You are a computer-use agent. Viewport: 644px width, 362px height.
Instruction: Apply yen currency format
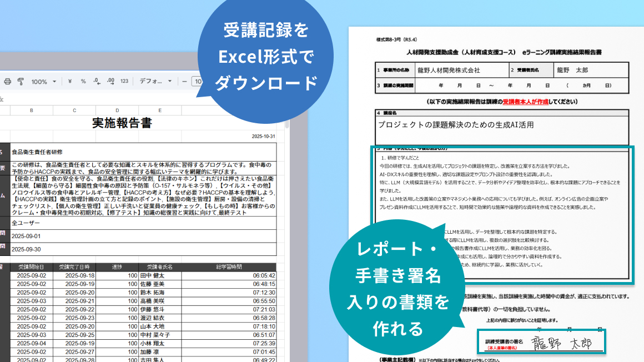pyautogui.click(x=70, y=82)
